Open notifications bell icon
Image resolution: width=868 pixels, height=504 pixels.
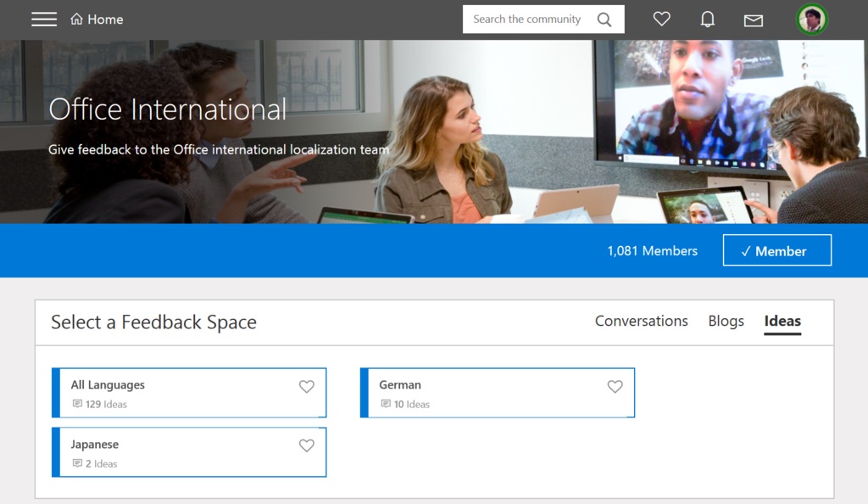point(708,20)
